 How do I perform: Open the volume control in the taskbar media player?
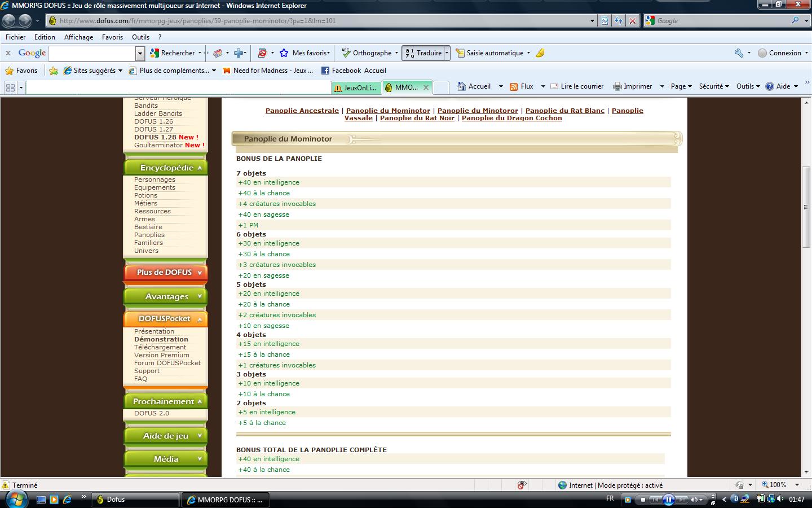pos(696,500)
